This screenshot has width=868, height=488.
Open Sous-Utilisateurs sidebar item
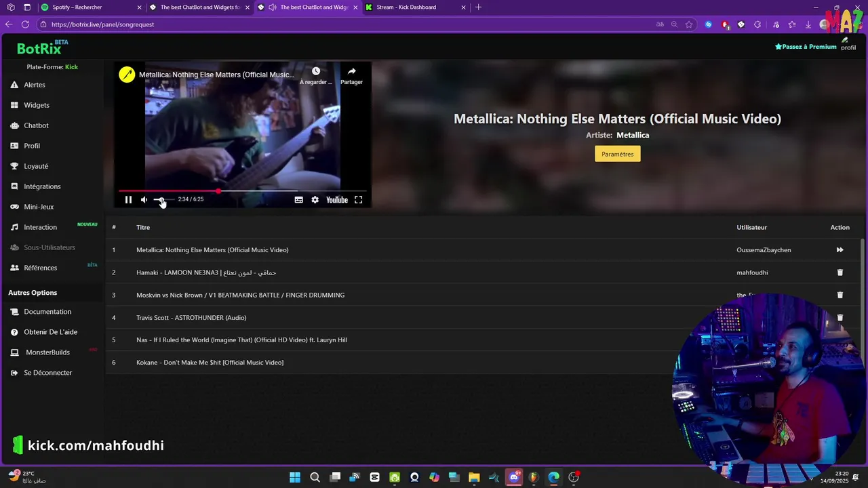(49, 247)
